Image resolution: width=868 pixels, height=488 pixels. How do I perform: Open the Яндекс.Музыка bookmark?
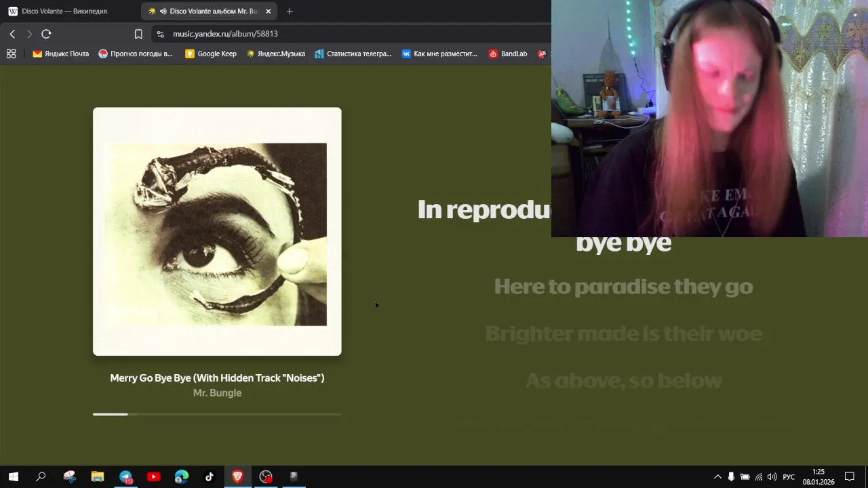coord(275,54)
